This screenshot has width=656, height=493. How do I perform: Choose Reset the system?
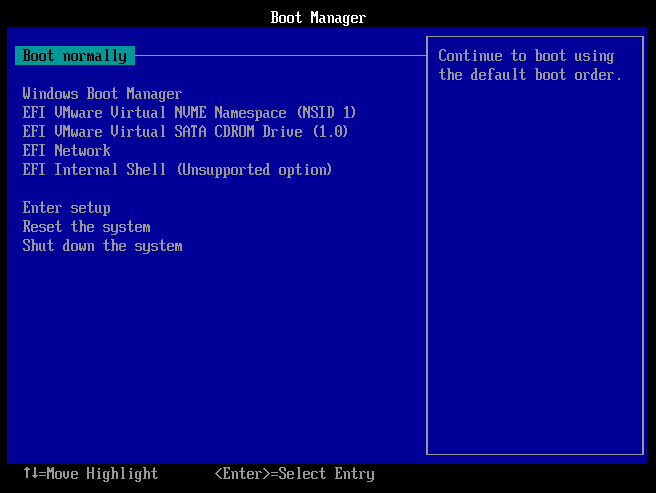pyautogui.click(x=87, y=227)
